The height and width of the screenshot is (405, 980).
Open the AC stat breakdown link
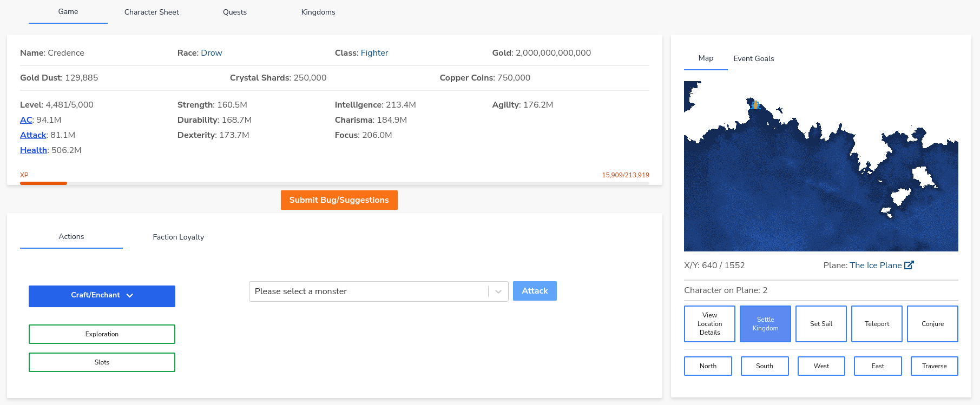[26, 120]
